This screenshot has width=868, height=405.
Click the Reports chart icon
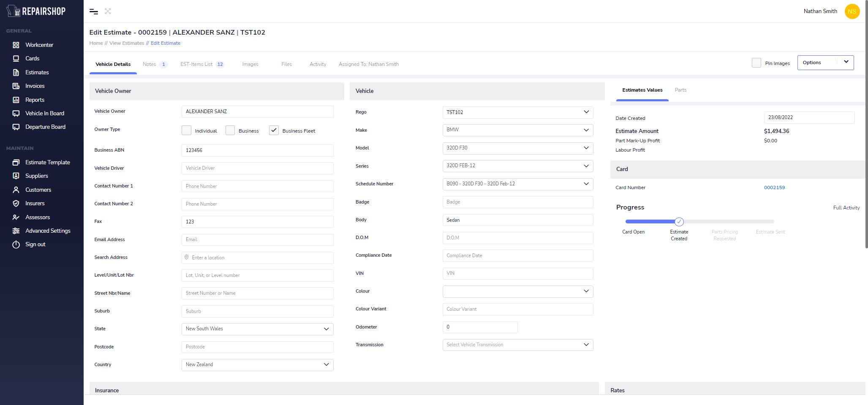point(16,100)
